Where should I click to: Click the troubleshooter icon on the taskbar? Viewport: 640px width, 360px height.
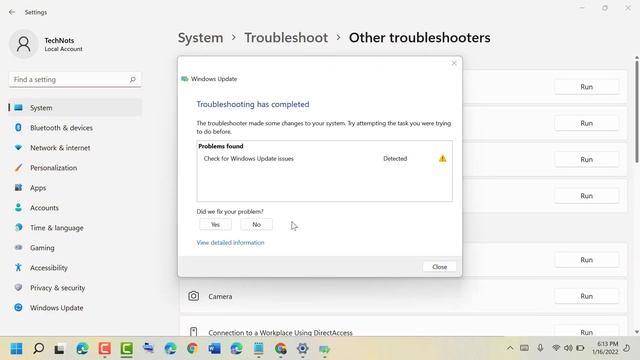(324, 349)
